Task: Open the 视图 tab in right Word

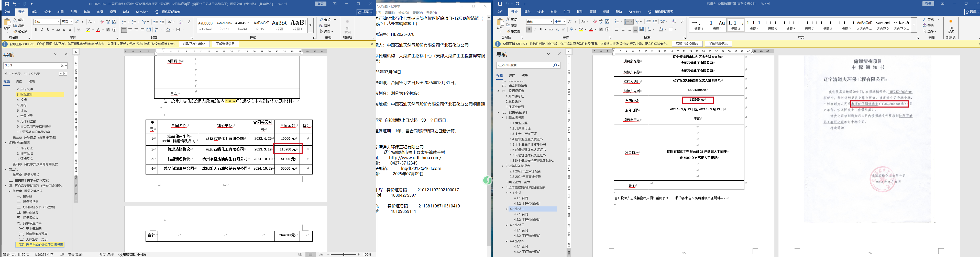Action: point(606,12)
